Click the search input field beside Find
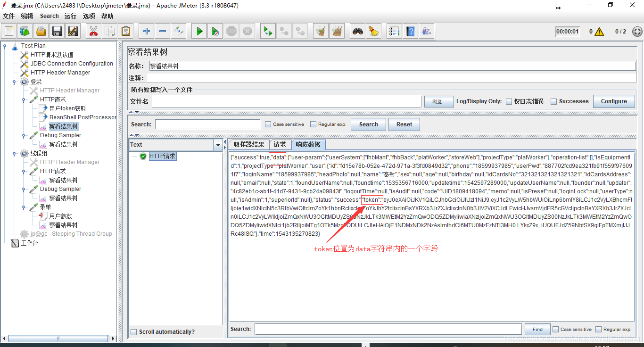This screenshot has height=347, width=644. 388,329
